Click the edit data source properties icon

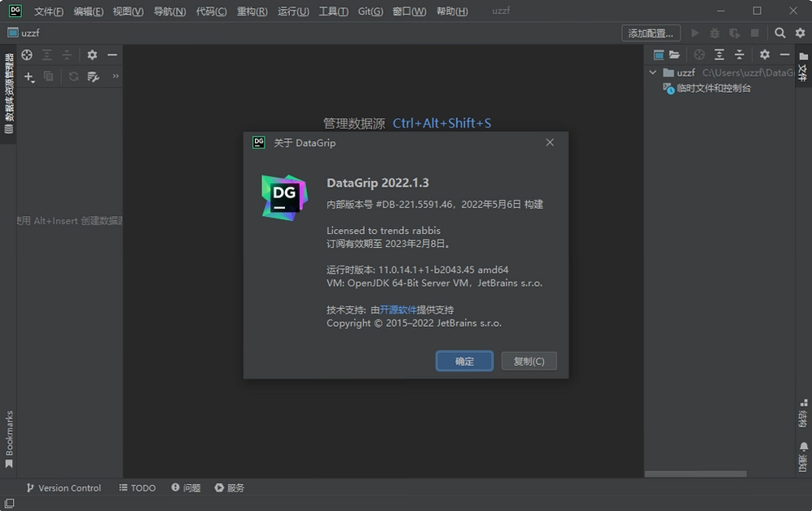point(93,77)
